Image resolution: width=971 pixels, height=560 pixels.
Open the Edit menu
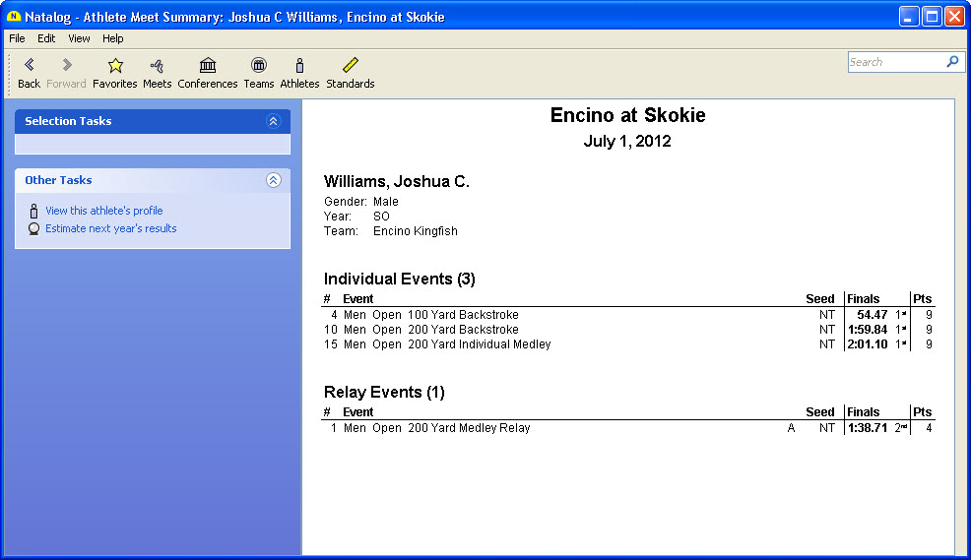coord(46,38)
